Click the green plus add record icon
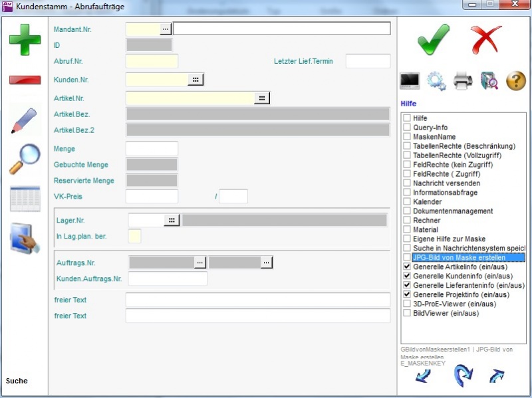Viewport: 532px width, 398px height. pos(25,40)
